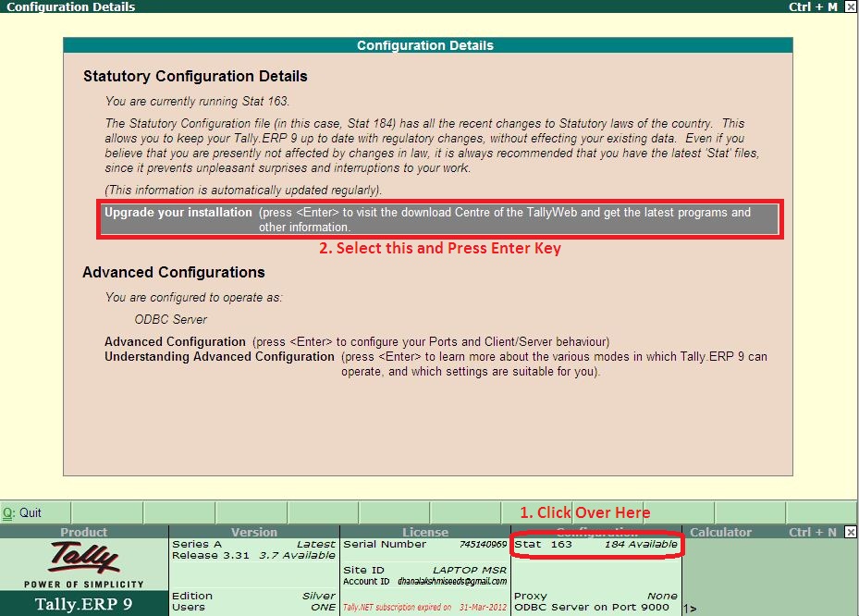Click the teal Configuration Details panel title bar
Viewport: 859px width, 616px height.
[428, 45]
